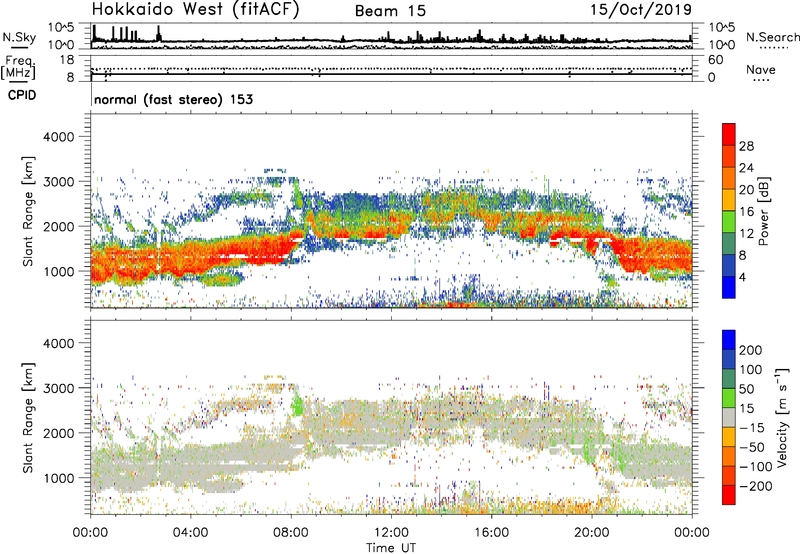Click the '60' Nave axis tick
Viewport: 800px width, 554px height.
[715, 60]
